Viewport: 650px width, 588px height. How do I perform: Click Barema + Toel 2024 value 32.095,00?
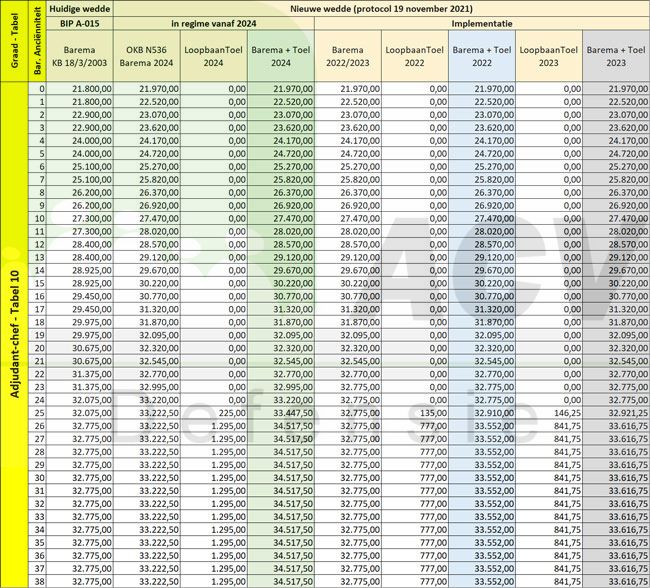pos(281,335)
